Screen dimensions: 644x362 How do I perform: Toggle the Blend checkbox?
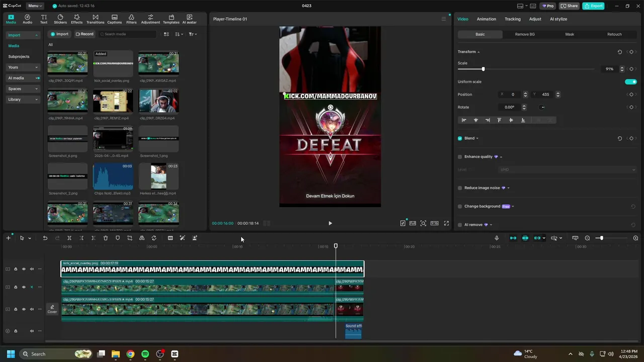pyautogui.click(x=460, y=138)
